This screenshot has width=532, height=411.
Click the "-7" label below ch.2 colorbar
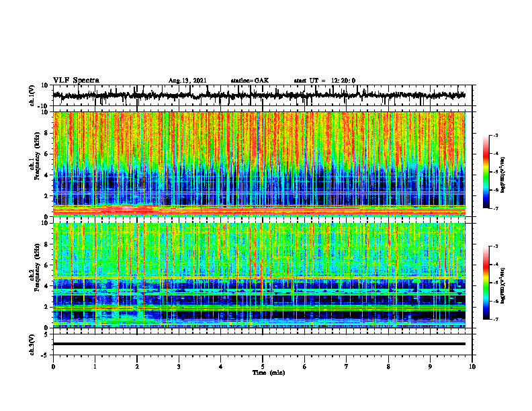[495, 320]
